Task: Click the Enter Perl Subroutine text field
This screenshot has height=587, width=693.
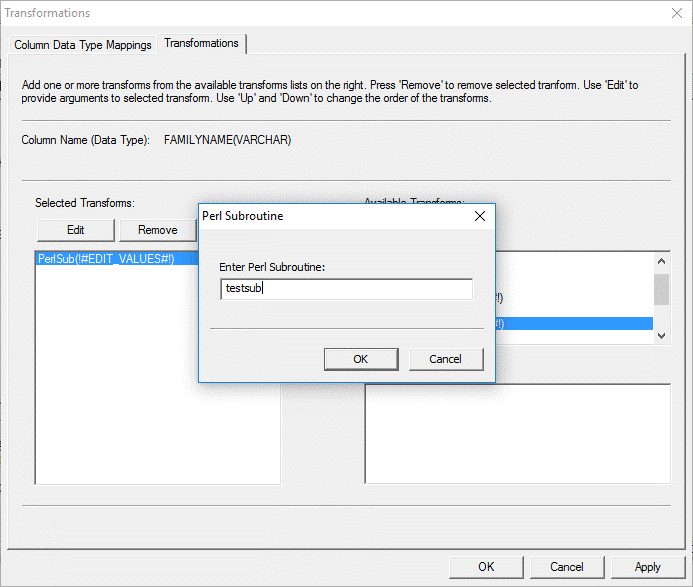Action: click(x=346, y=289)
